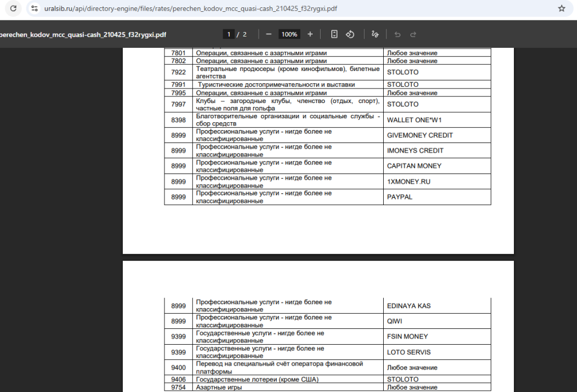Rotate the PDF counterclockwise
The height and width of the screenshot is (392, 577).
pos(350,34)
